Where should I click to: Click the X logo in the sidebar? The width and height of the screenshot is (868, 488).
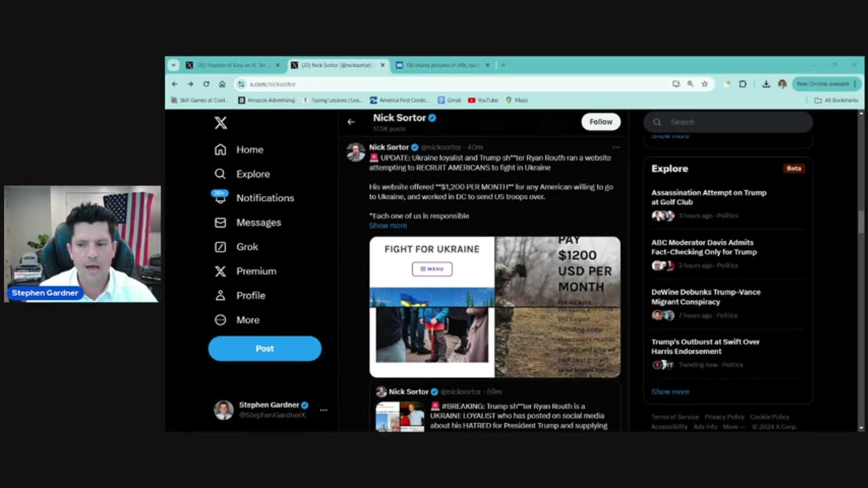pos(220,123)
